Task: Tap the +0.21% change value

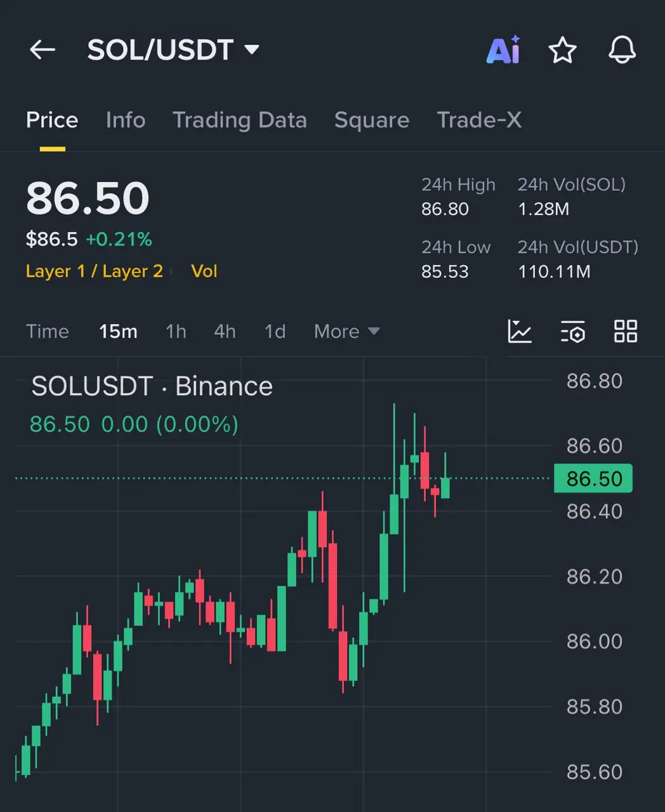Action: (x=119, y=239)
